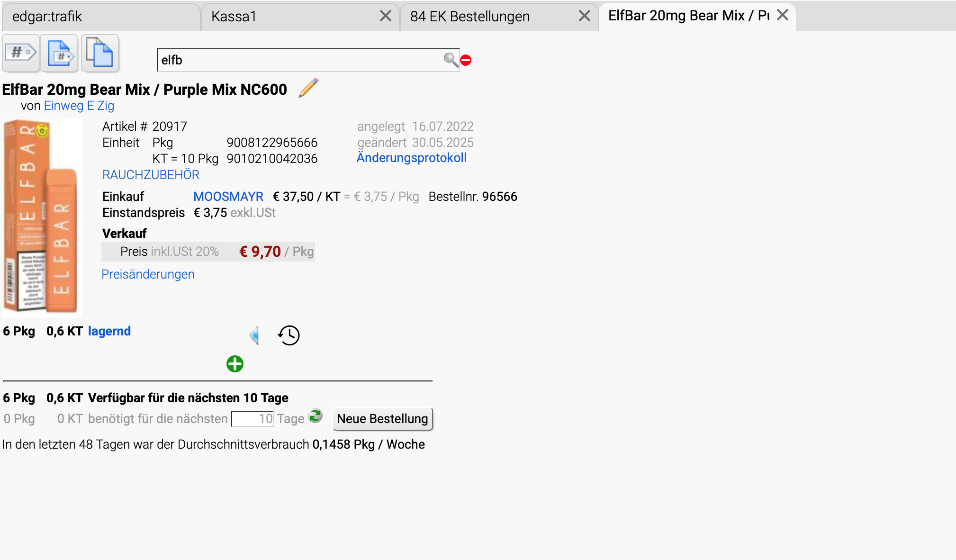
Task: Click the blue left arrow stock icon
Action: coord(254,335)
